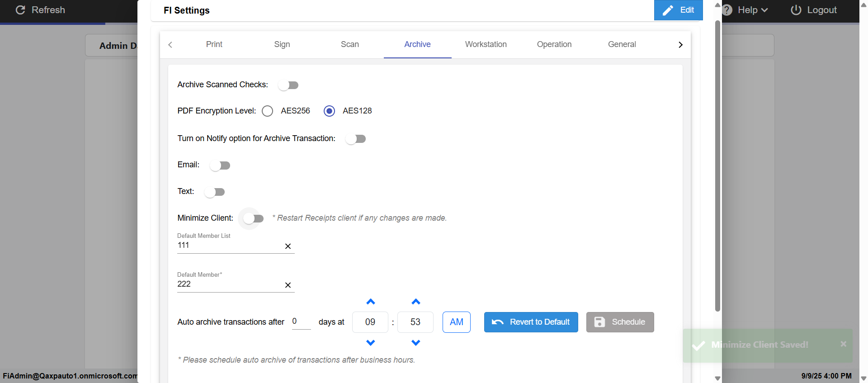Image resolution: width=868 pixels, height=383 pixels.
Task: Decrease the minutes with down arrow
Action: point(415,343)
